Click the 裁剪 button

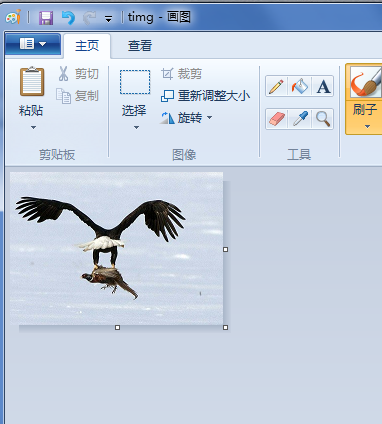[182, 74]
